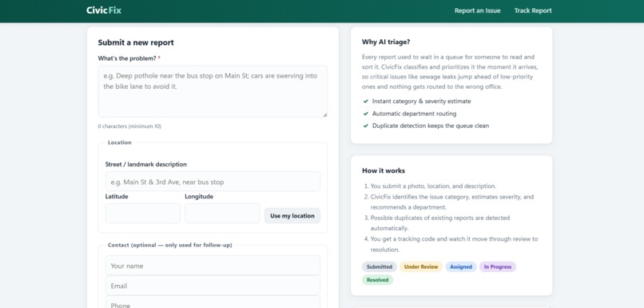
Task: Click the Latitude label
Action: 117,197
